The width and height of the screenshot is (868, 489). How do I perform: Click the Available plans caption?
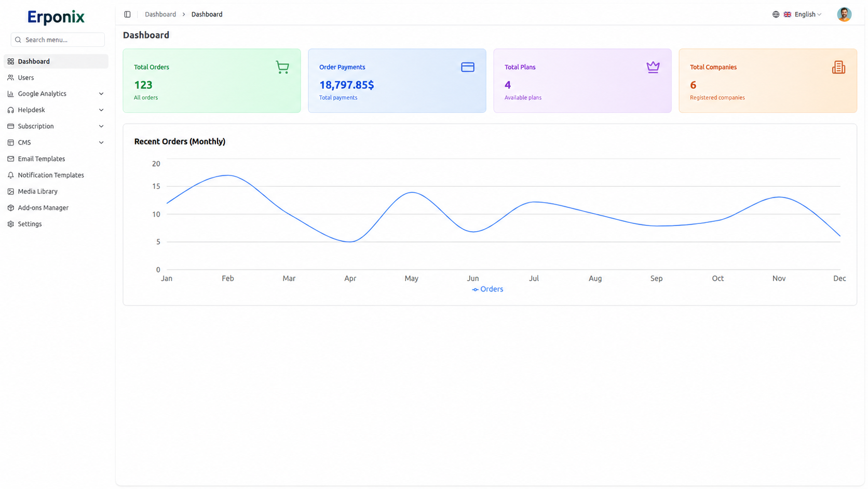(x=523, y=98)
